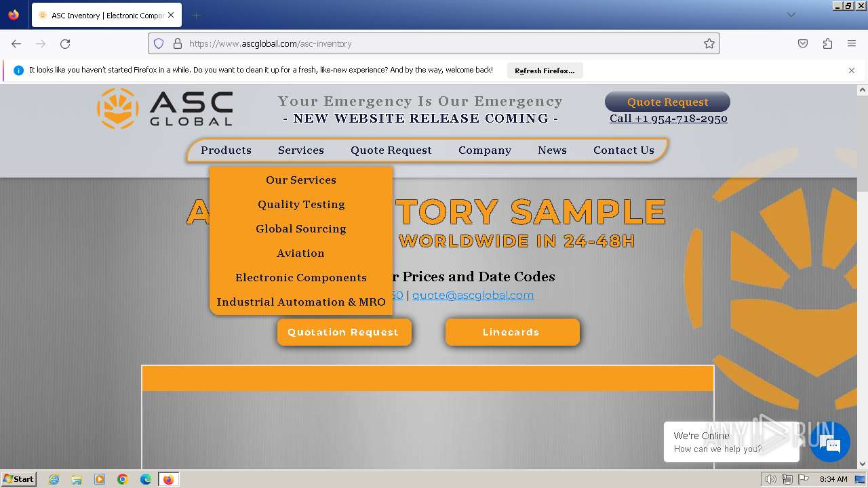Screen dimensions: 868x488
Task: Reload the page with refresh icon
Action: pos(65,43)
